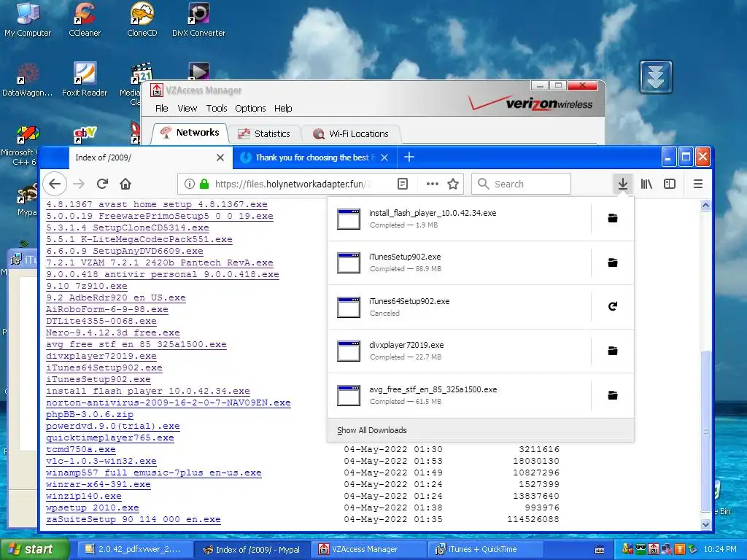Open link zaSuiteSetup_90_114_000_en.exe
Image resolution: width=747 pixels, height=560 pixels.
pyautogui.click(x=133, y=519)
